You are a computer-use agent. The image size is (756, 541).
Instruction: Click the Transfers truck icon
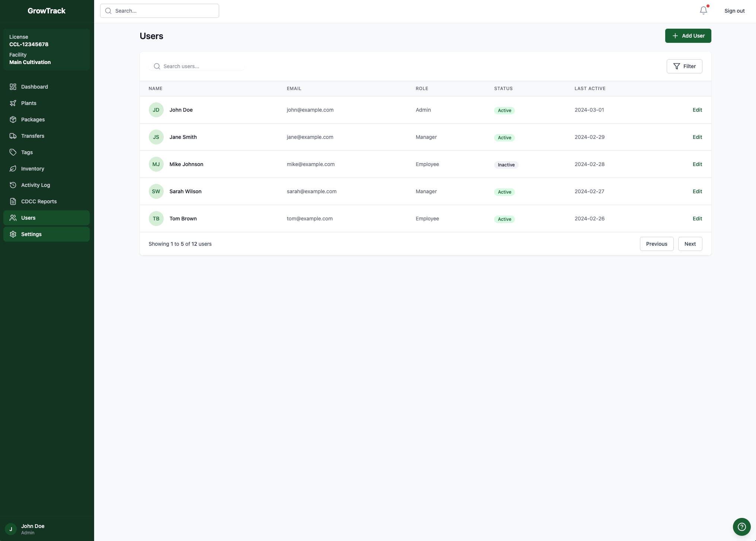click(13, 136)
